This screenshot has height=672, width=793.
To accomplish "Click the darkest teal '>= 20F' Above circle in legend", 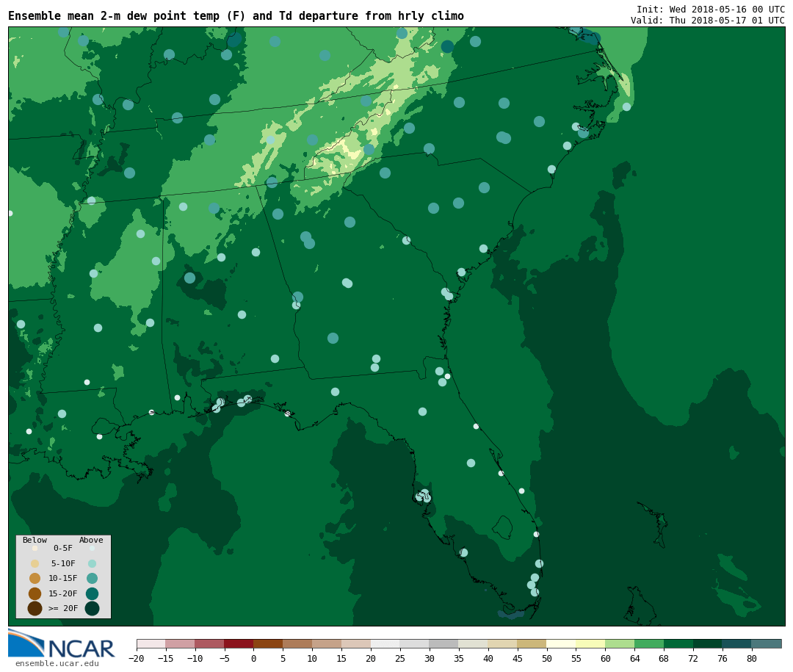I will pyautogui.click(x=92, y=608).
